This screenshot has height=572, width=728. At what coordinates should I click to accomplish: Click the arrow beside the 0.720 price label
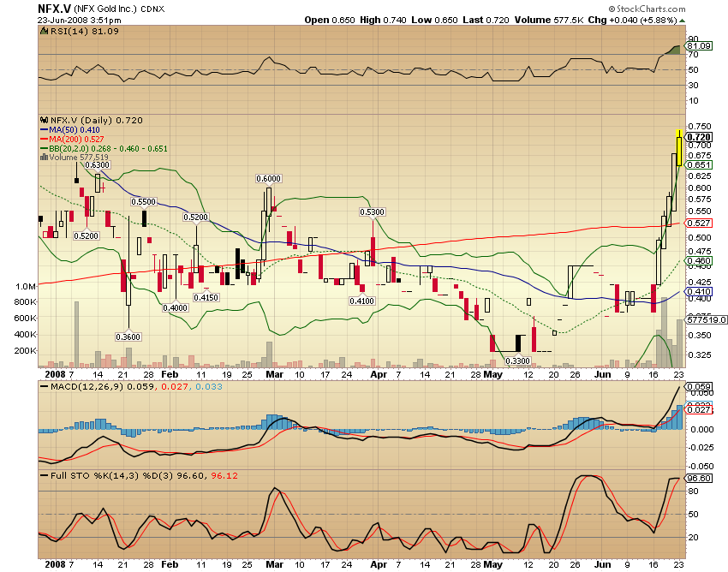point(685,137)
